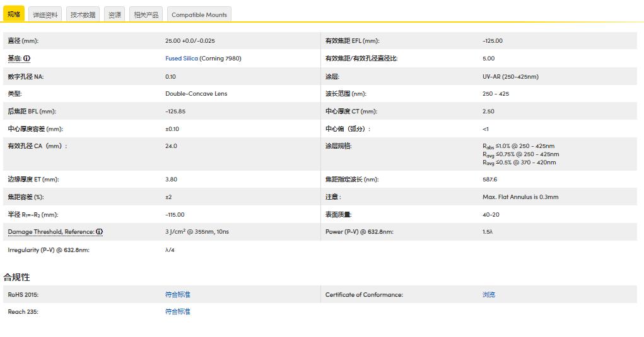
Task: Click the 类型 value Double-Concave Lens
Action: pos(196,93)
